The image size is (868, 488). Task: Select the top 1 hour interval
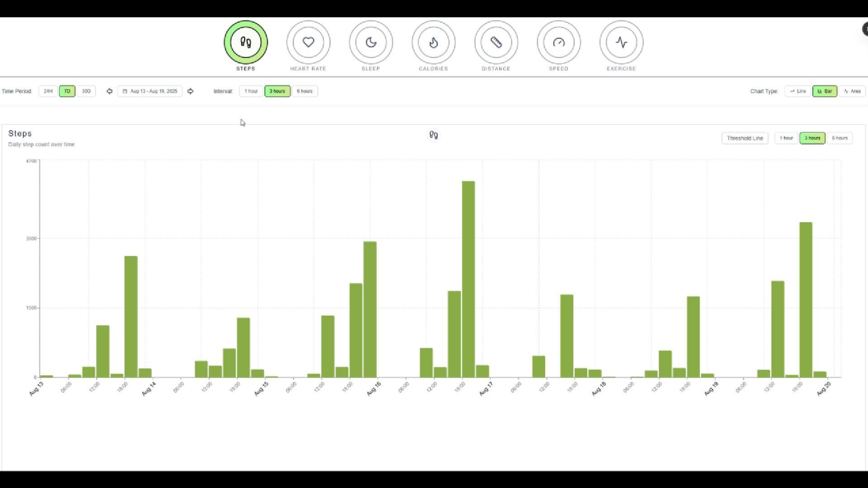click(x=251, y=91)
